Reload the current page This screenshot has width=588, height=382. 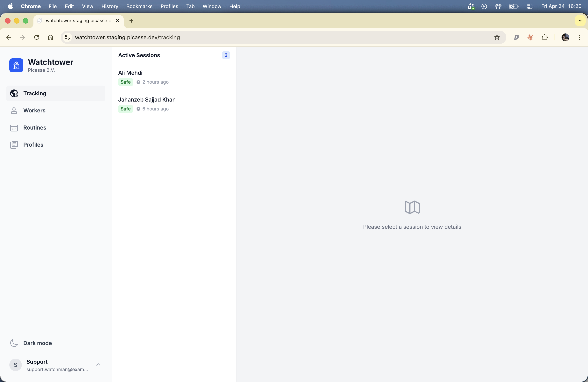click(37, 37)
